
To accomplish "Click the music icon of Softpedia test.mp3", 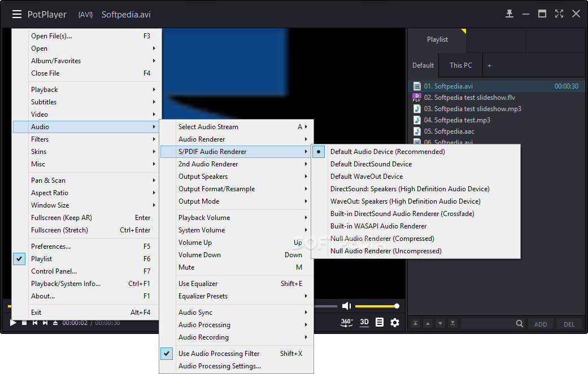I will pos(417,120).
